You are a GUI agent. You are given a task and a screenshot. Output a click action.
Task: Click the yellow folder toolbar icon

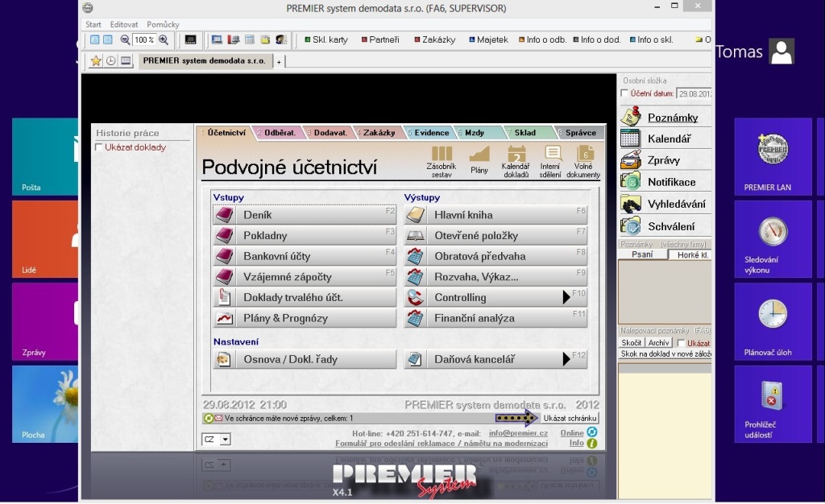pos(265,39)
